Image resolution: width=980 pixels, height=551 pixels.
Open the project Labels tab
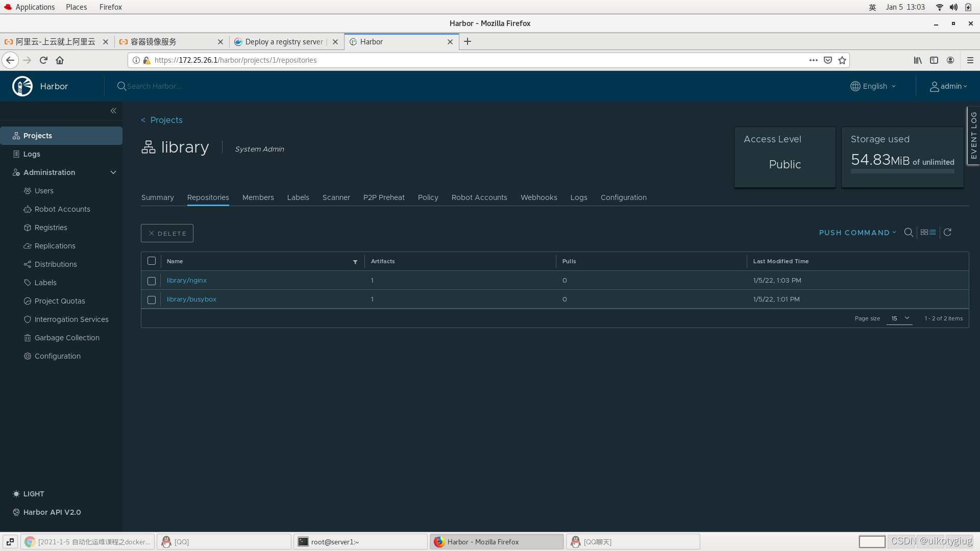(298, 197)
